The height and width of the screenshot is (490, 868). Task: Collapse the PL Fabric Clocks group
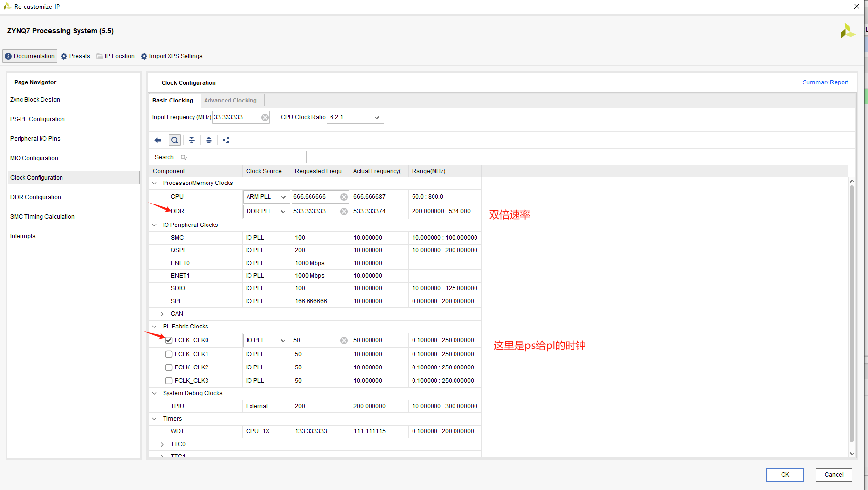(155, 327)
